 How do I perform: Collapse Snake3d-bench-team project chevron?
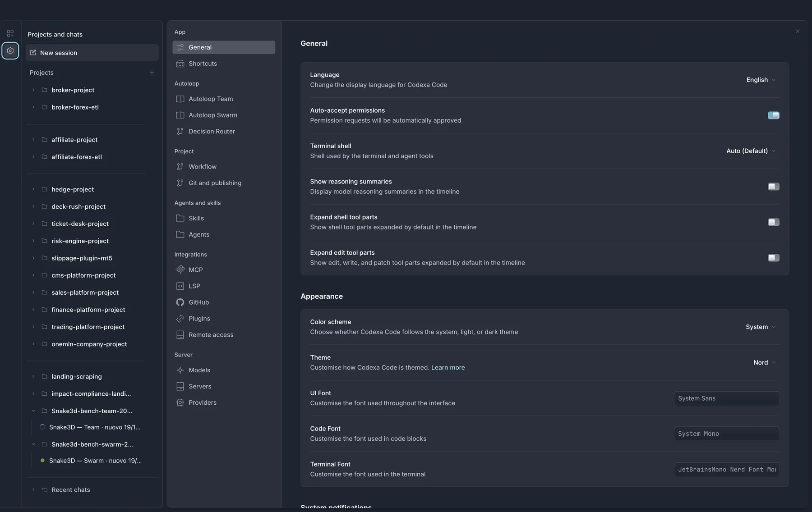tap(33, 411)
